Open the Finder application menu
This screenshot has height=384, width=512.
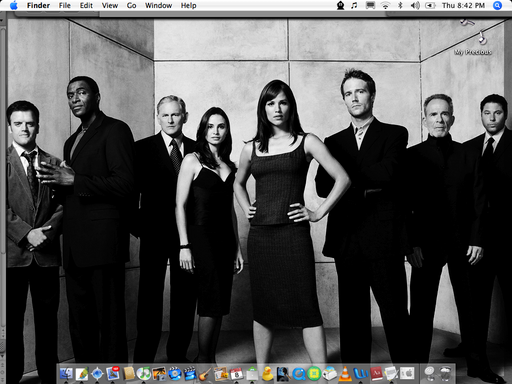click(x=38, y=5)
